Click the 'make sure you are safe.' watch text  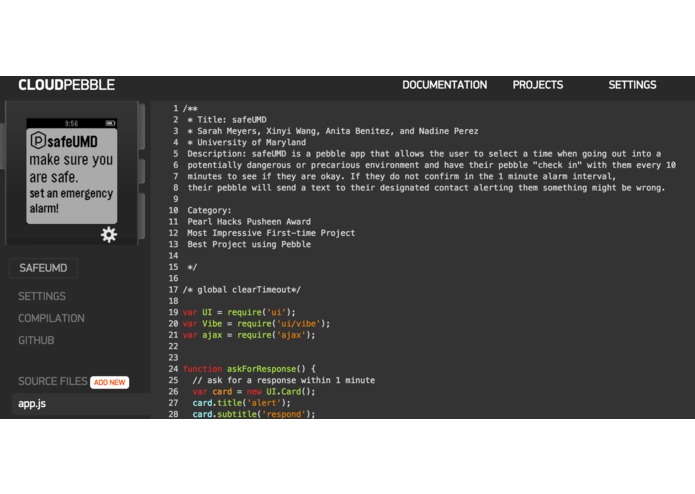coord(71,168)
